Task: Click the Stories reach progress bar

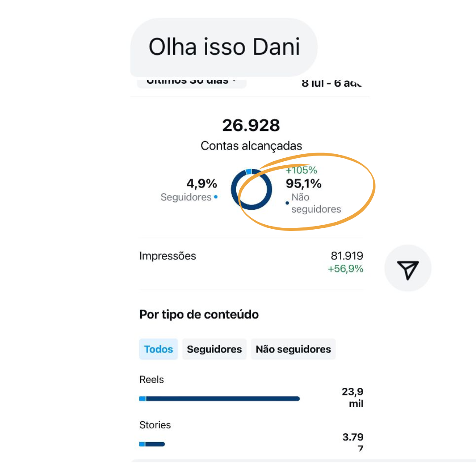Action: coord(152,444)
